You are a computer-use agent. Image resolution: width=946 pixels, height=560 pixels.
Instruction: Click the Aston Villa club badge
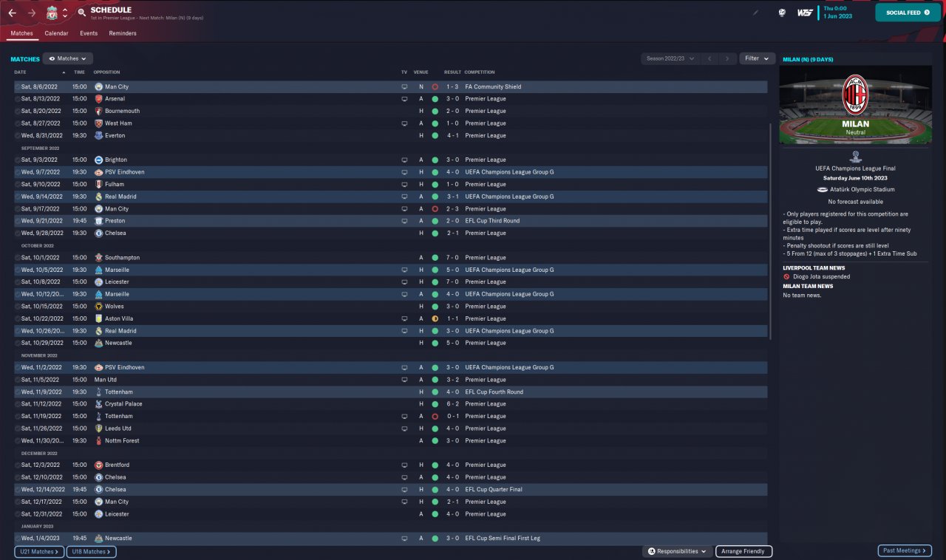tap(98, 318)
